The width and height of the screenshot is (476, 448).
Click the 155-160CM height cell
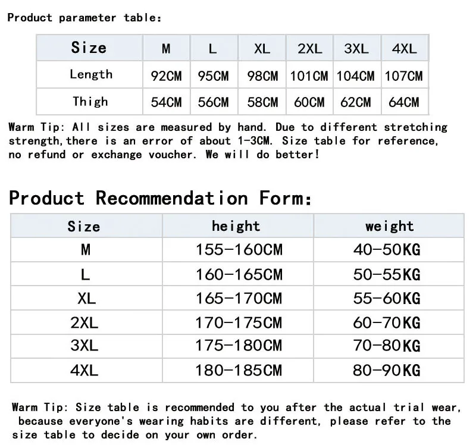(239, 249)
